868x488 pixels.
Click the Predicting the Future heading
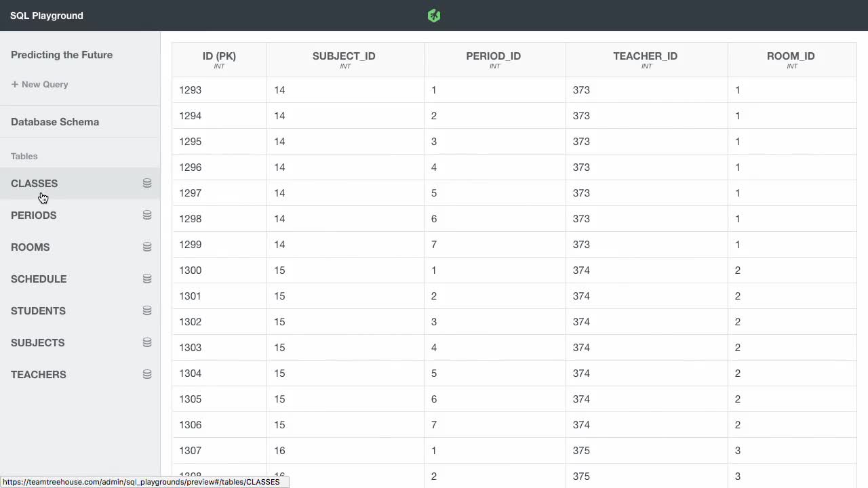(62, 55)
